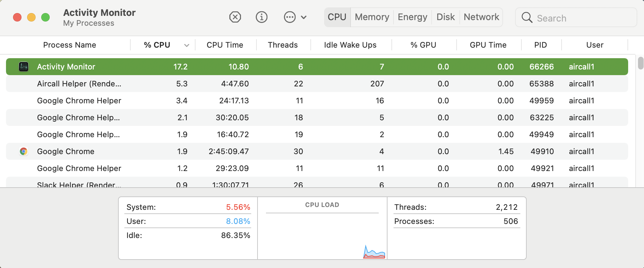Select the Google Chrome process name
Image resolution: width=644 pixels, height=268 pixels.
[x=66, y=151]
